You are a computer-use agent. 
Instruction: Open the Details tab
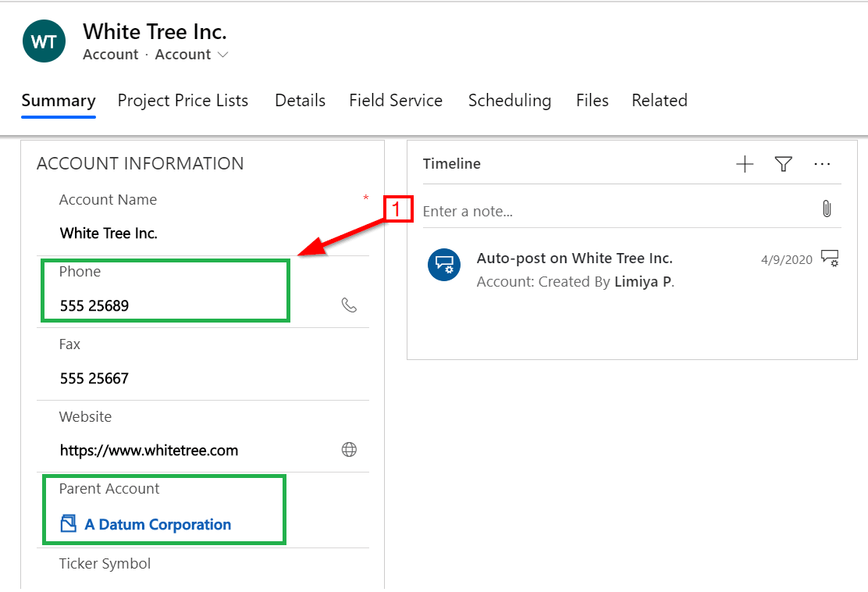coord(300,101)
